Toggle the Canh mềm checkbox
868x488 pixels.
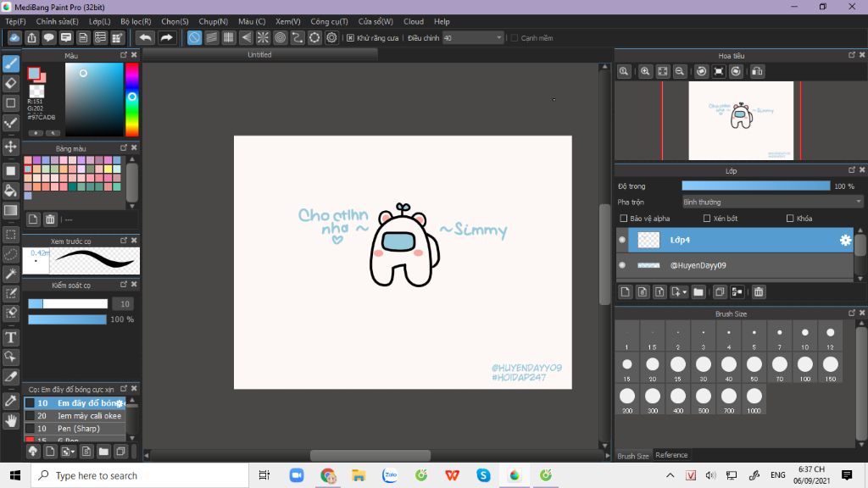coord(515,37)
